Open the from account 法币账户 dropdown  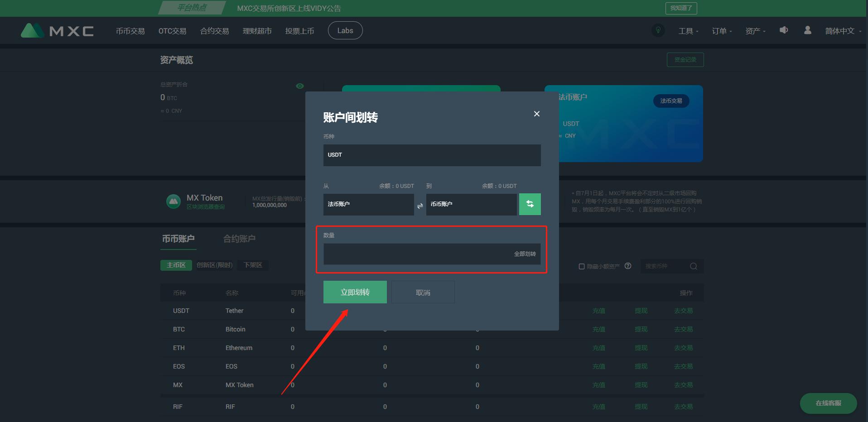pos(368,204)
